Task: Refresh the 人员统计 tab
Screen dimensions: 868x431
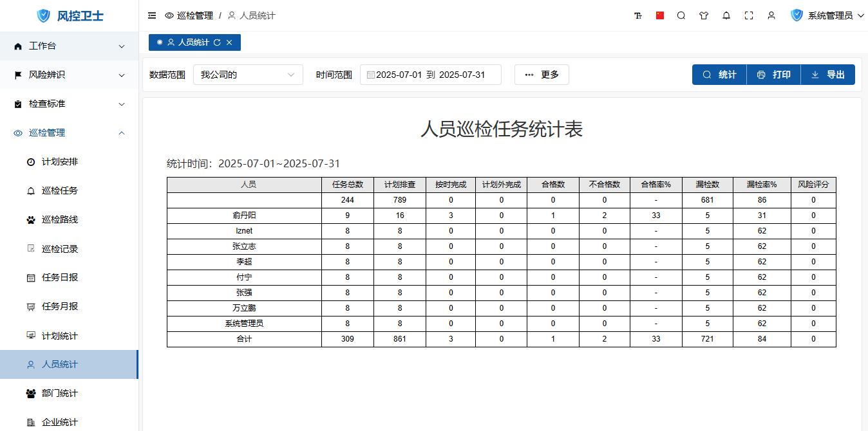Action: pos(217,42)
